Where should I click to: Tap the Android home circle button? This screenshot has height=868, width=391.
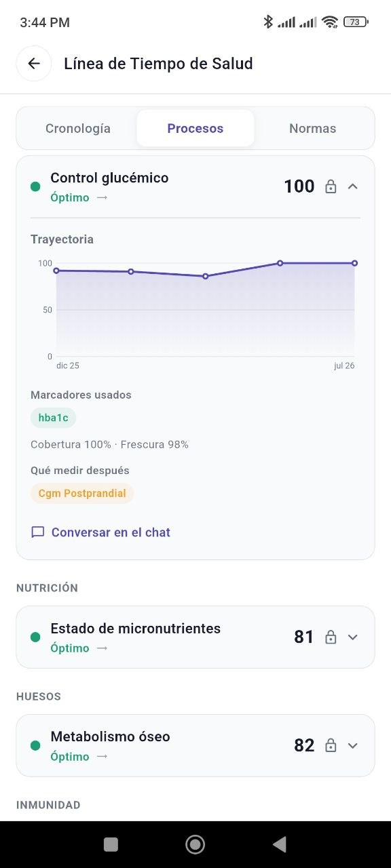tap(195, 844)
